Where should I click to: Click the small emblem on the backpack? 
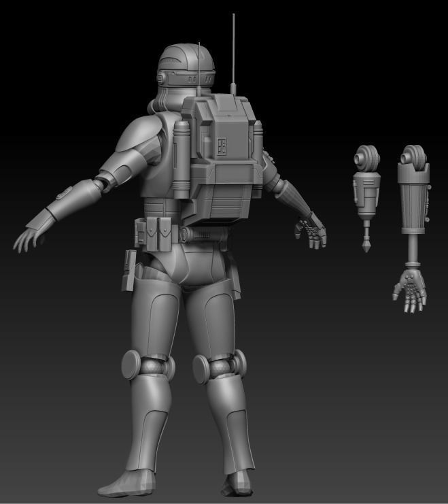point(222,146)
